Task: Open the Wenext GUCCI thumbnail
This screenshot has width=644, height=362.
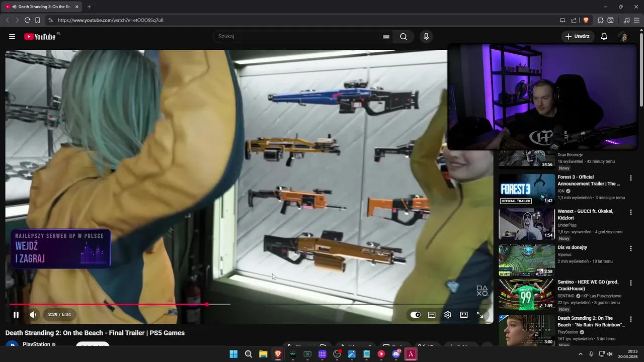Action: (527, 224)
